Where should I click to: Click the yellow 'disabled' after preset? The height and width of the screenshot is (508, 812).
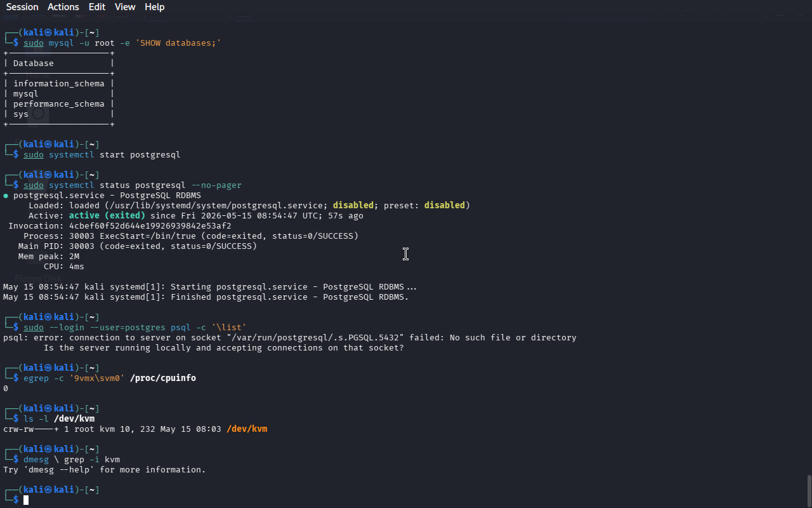445,206
